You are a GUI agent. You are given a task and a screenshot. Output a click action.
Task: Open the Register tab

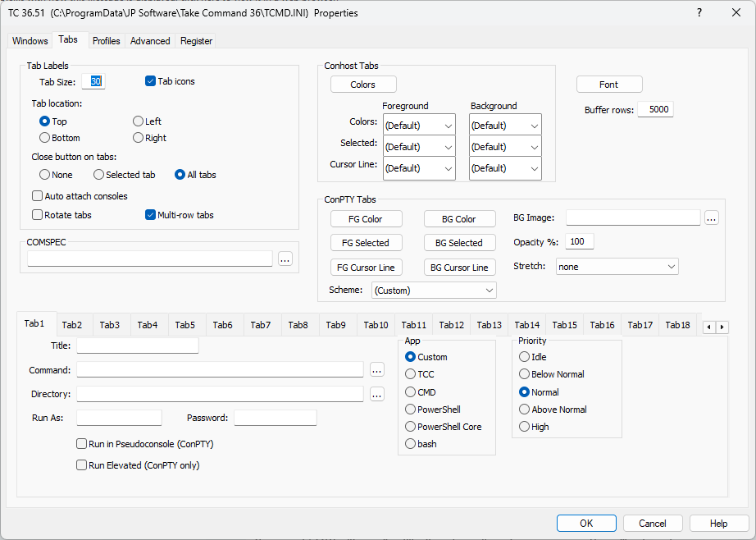pyautogui.click(x=196, y=41)
